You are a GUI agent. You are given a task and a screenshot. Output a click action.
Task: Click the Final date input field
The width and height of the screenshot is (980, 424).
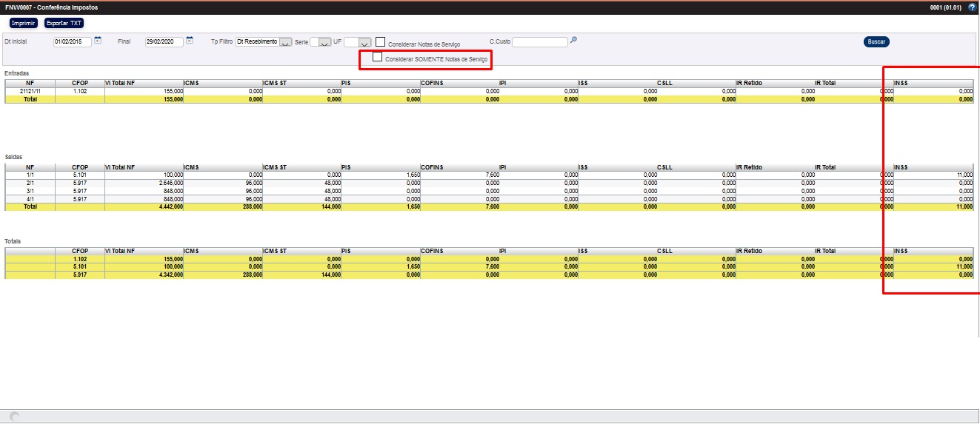(164, 42)
